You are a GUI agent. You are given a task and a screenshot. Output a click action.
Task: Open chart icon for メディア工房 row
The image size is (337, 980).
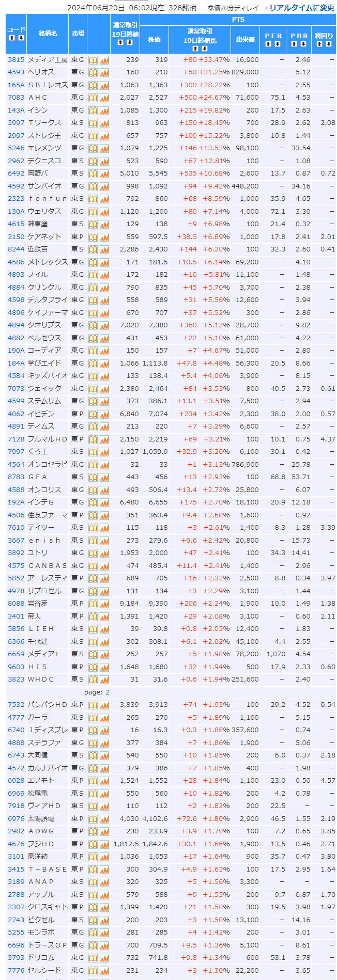[x=104, y=60]
